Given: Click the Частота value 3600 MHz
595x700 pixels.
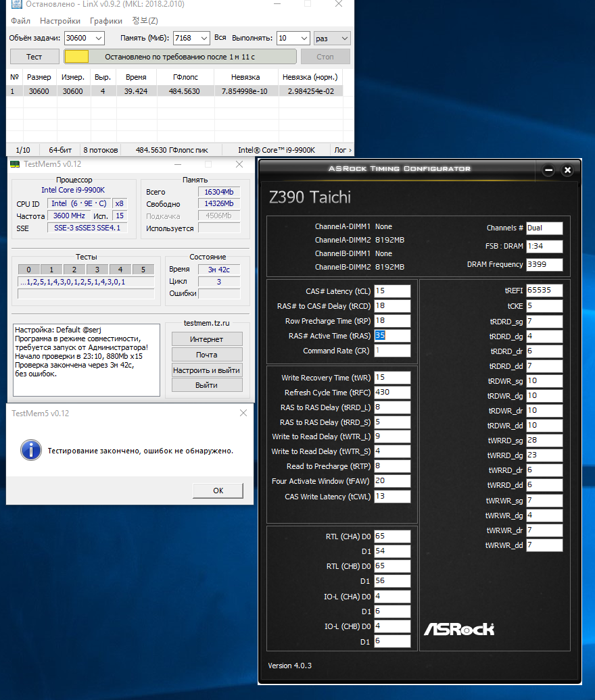Looking at the screenshot, I should click(69, 216).
